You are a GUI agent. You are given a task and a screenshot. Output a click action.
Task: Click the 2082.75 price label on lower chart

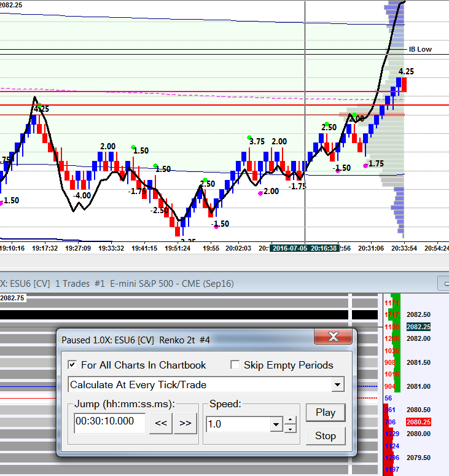[12, 298]
